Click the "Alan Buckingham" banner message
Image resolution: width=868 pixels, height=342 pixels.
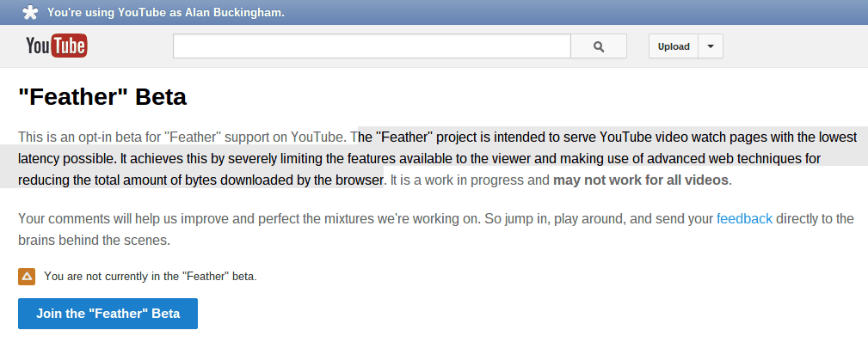point(166,12)
